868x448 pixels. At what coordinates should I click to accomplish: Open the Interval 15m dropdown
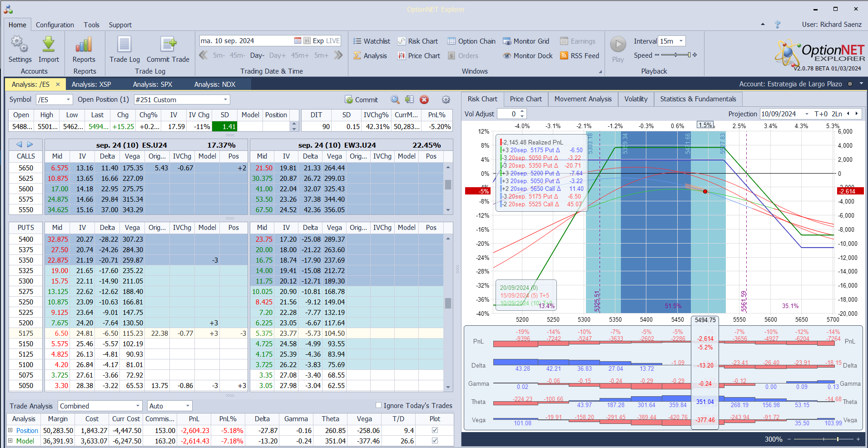click(x=681, y=41)
